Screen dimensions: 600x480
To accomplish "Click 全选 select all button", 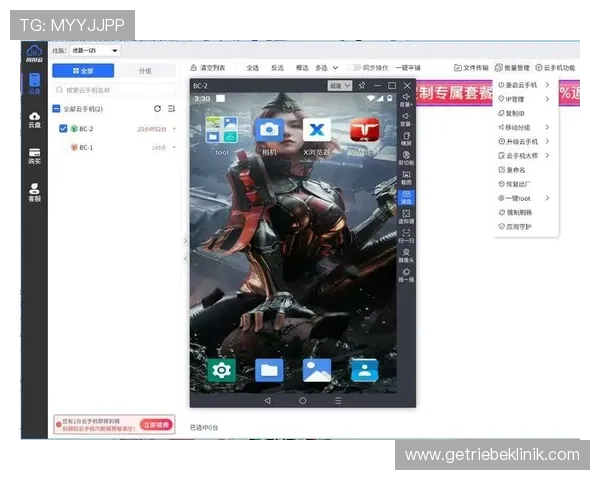I will pos(253,68).
